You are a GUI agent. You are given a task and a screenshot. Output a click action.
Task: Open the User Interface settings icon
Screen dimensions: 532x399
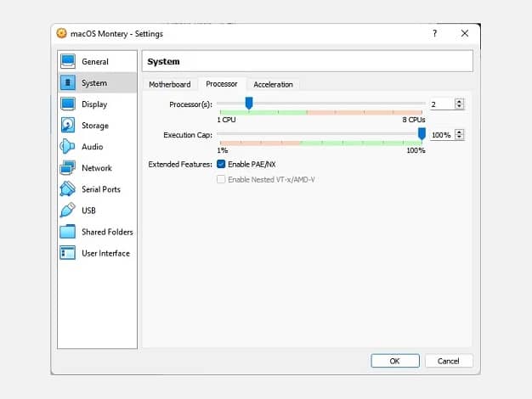[67, 253]
